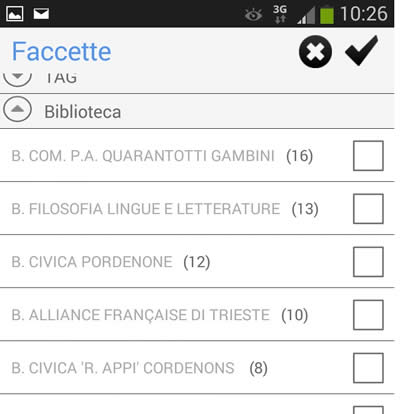Confirm selection with the checkmark icon
The height and width of the screenshot is (414, 400).
pos(362,51)
